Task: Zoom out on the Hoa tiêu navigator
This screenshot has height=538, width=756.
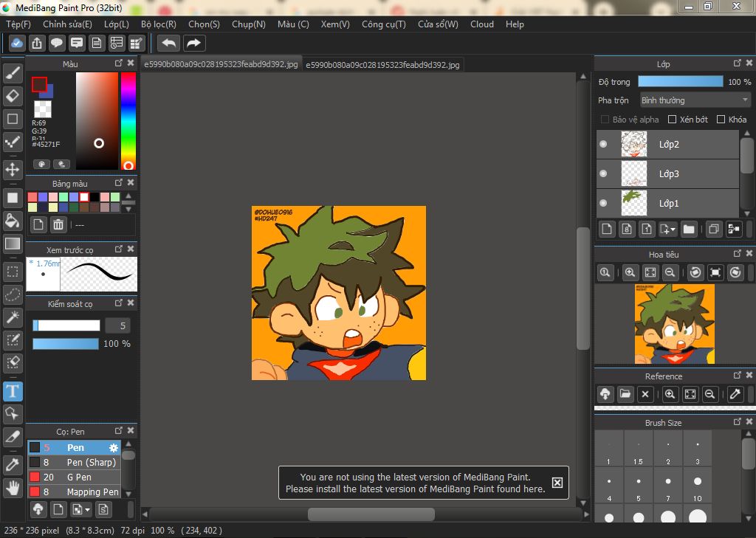Action: click(670, 272)
